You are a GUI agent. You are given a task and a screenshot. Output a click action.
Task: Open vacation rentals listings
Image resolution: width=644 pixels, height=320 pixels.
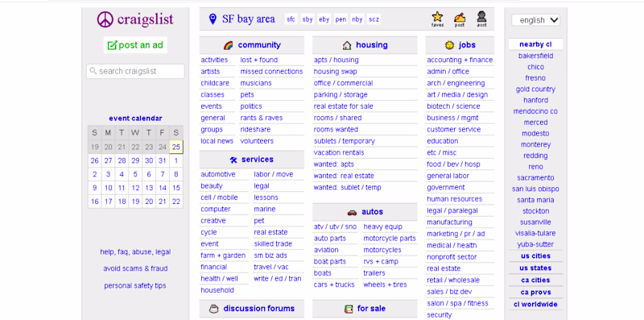point(339,152)
